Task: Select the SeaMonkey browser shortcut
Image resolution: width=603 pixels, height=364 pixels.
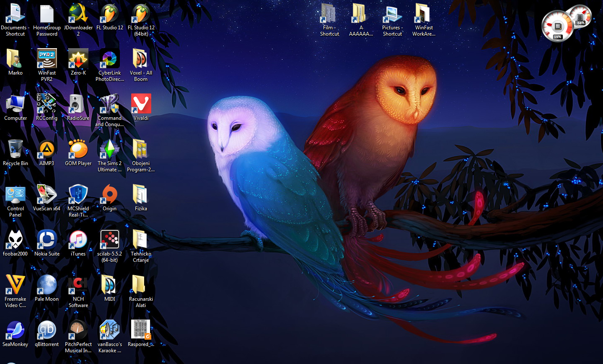Action: [16, 330]
